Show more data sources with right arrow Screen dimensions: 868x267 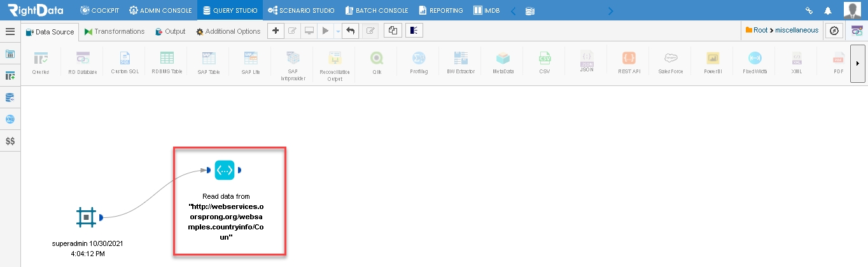point(858,64)
